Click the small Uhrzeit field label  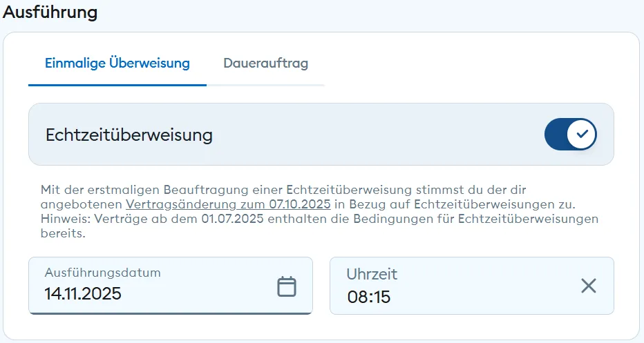372,274
